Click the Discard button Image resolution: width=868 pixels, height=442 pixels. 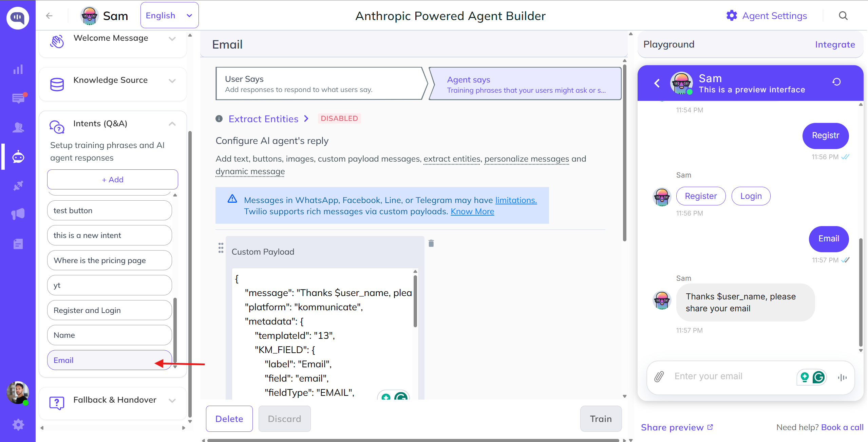(285, 419)
